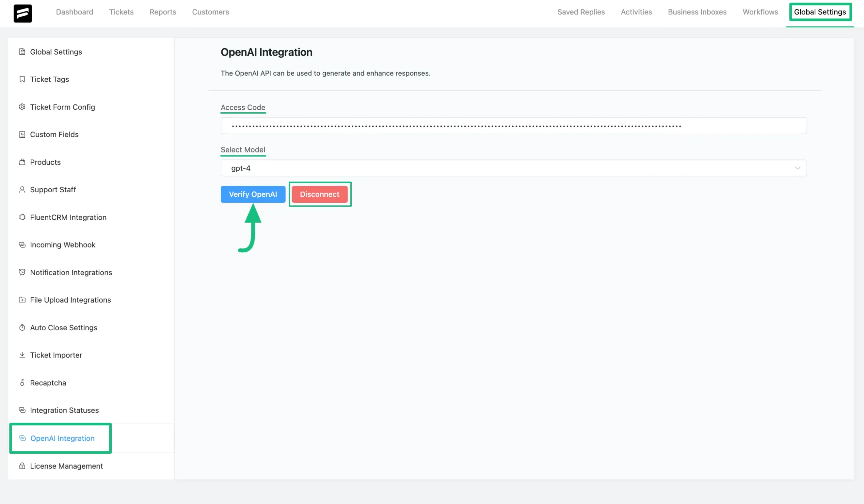Open Business Inboxes in top navigation

tap(697, 12)
